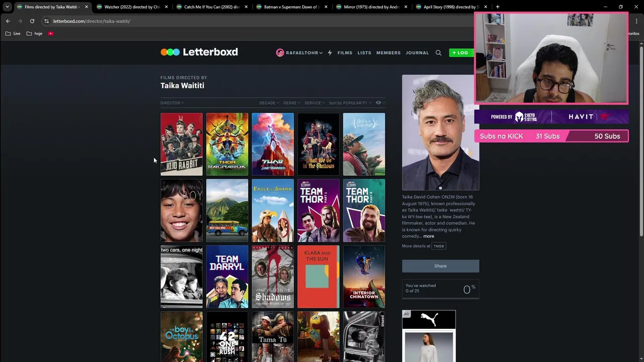Open the YouTube bookmark icon
The width and height of the screenshot is (644, 362).
click(51, 34)
